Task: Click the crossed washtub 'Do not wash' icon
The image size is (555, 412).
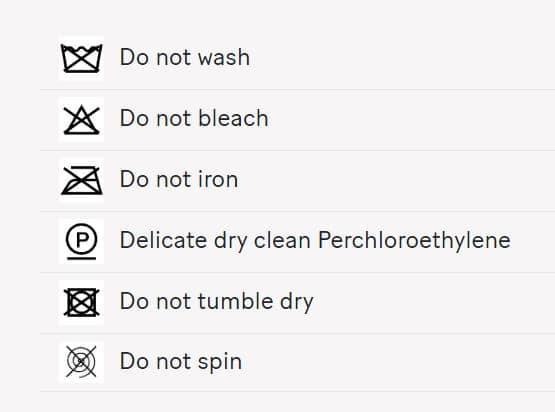Action: tap(81, 58)
